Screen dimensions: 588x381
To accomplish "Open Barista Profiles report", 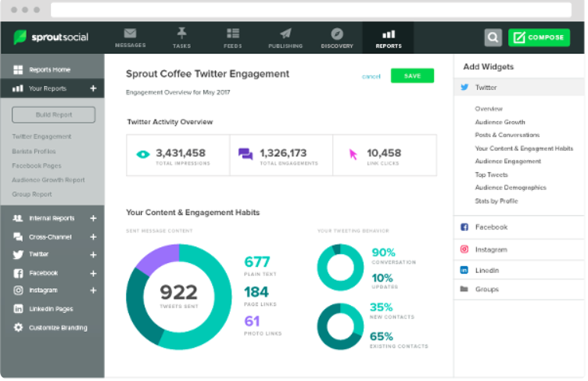I will click(x=34, y=151).
